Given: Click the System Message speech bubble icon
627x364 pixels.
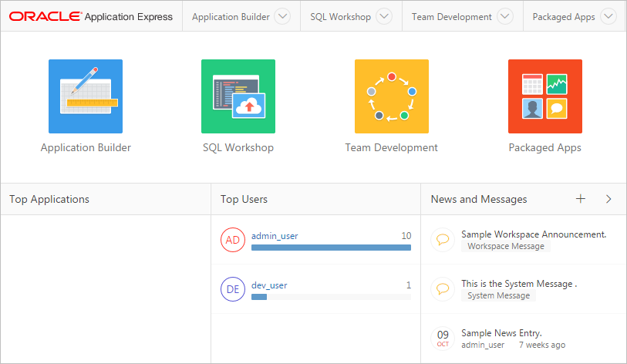Looking at the screenshot, I should (x=443, y=289).
